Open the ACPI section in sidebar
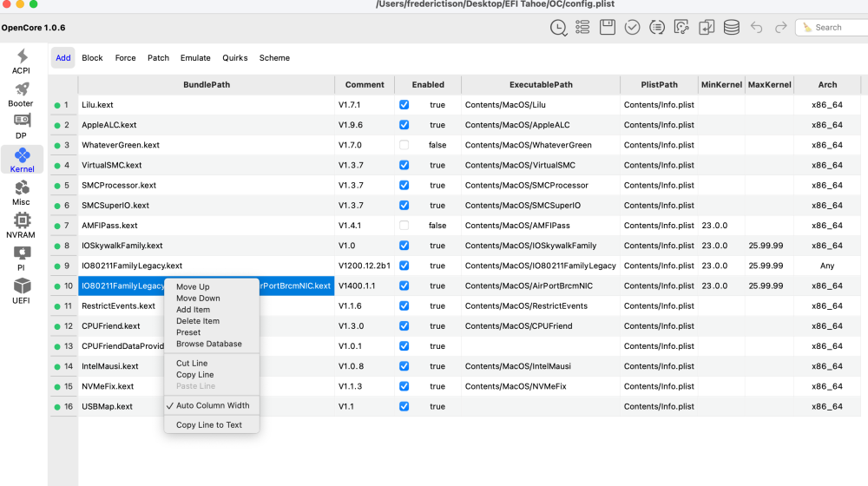 pos(22,61)
